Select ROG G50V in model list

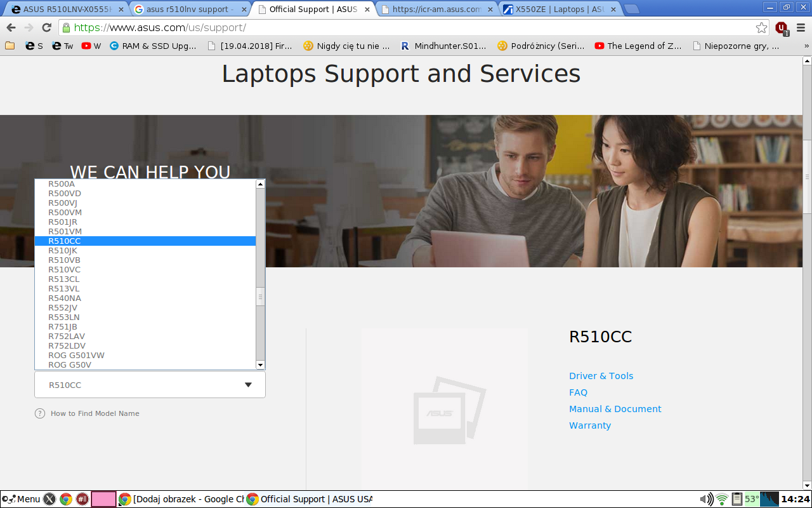145,365
